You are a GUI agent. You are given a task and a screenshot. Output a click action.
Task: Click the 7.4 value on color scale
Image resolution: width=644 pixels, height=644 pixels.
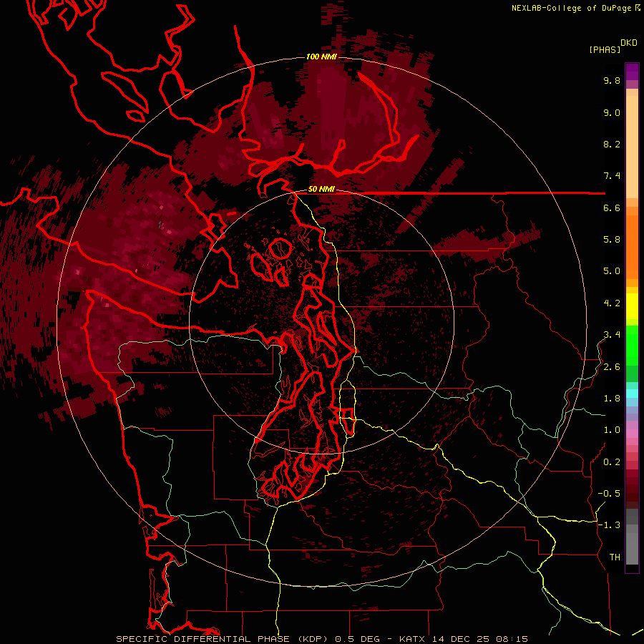[612, 176]
